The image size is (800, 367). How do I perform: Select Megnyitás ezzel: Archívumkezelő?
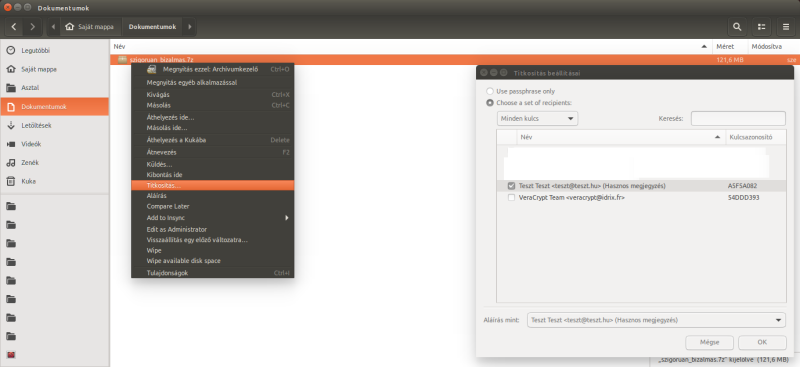(x=212, y=69)
